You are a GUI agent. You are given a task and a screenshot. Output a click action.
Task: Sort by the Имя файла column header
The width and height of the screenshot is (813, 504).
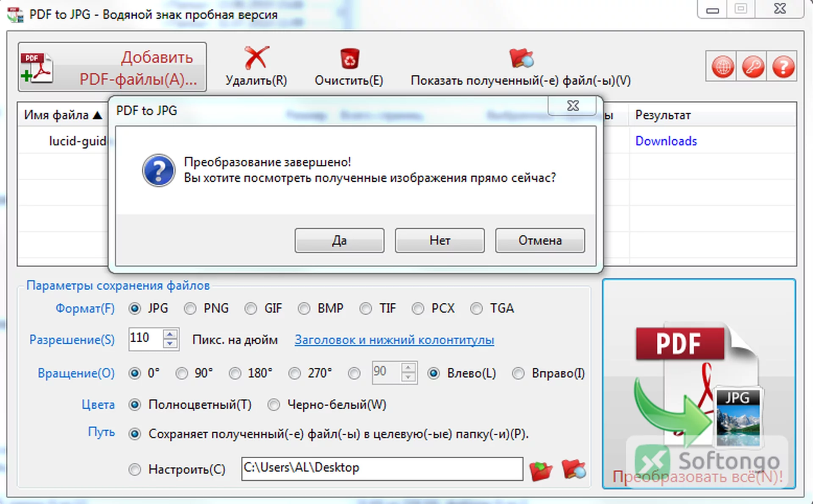(x=63, y=115)
